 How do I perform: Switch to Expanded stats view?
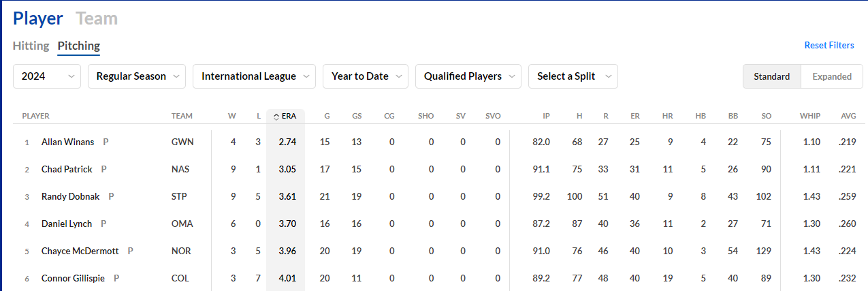click(x=832, y=76)
